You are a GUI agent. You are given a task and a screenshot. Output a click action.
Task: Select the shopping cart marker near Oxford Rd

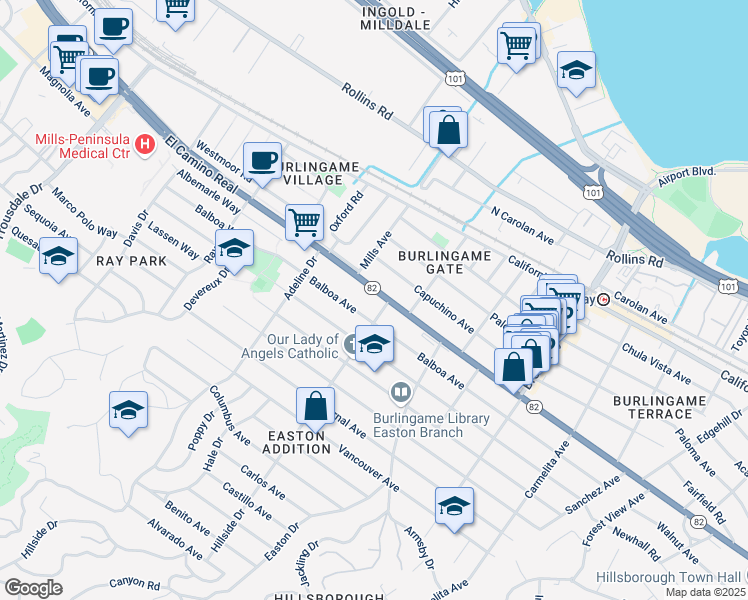[304, 221]
